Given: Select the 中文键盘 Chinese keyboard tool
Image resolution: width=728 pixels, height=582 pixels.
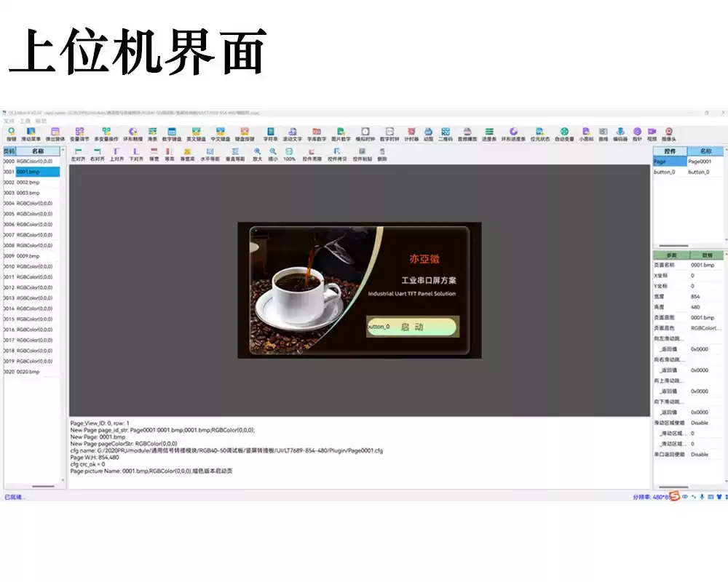Looking at the screenshot, I should pos(220,134).
